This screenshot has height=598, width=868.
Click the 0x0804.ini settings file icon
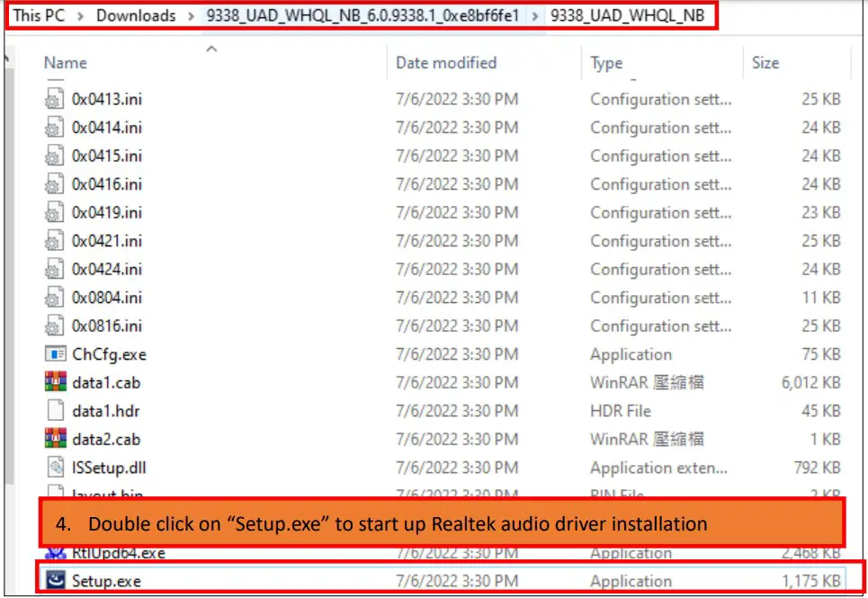(56, 297)
